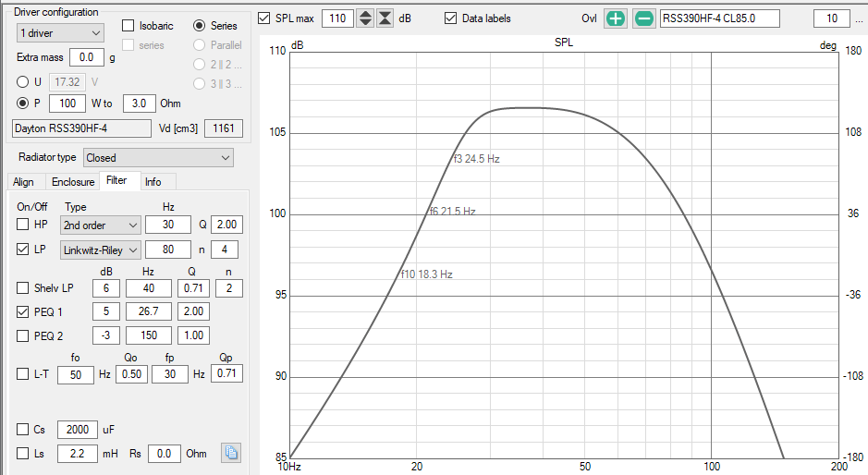Switch to the Align tab
Image resolution: width=868 pixels, height=475 pixels.
[x=23, y=181]
